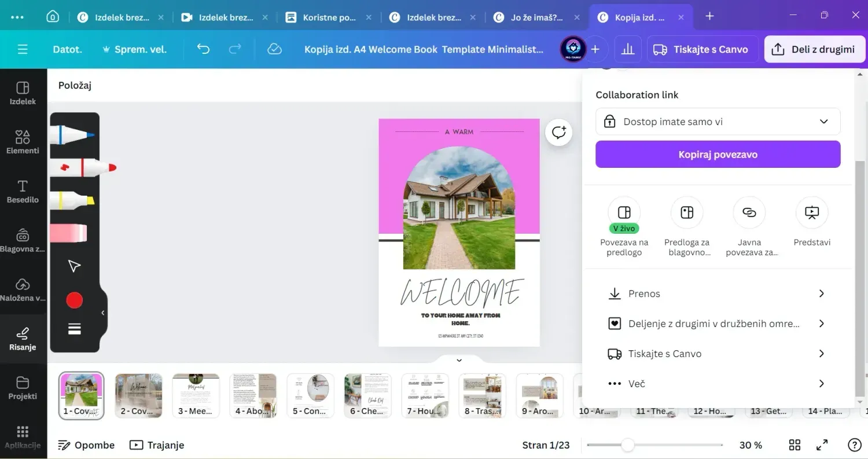Image resolution: width=868 pixels, height=459 pixels.
Task: Select the arrow pointer tool
Action: pyautogui.click(x=74, y=266)
